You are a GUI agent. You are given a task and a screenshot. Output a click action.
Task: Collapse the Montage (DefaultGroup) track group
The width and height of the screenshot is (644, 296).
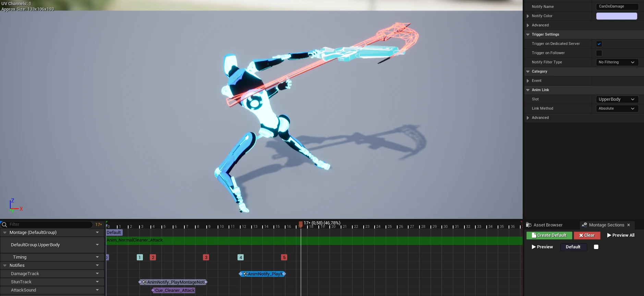pos(5,233)
